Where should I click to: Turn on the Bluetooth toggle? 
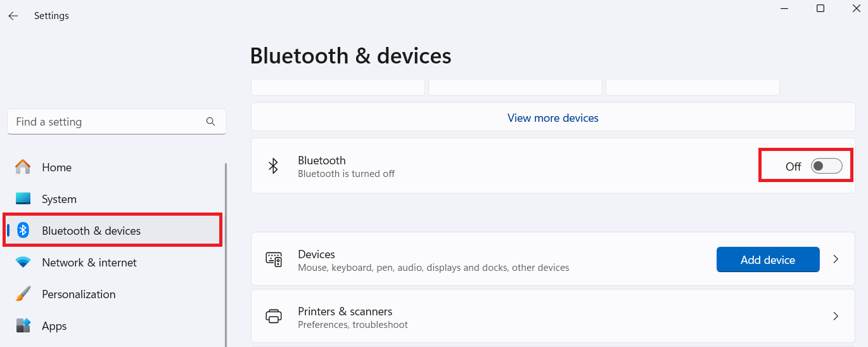pyautogui.click(x=826, y=166)
